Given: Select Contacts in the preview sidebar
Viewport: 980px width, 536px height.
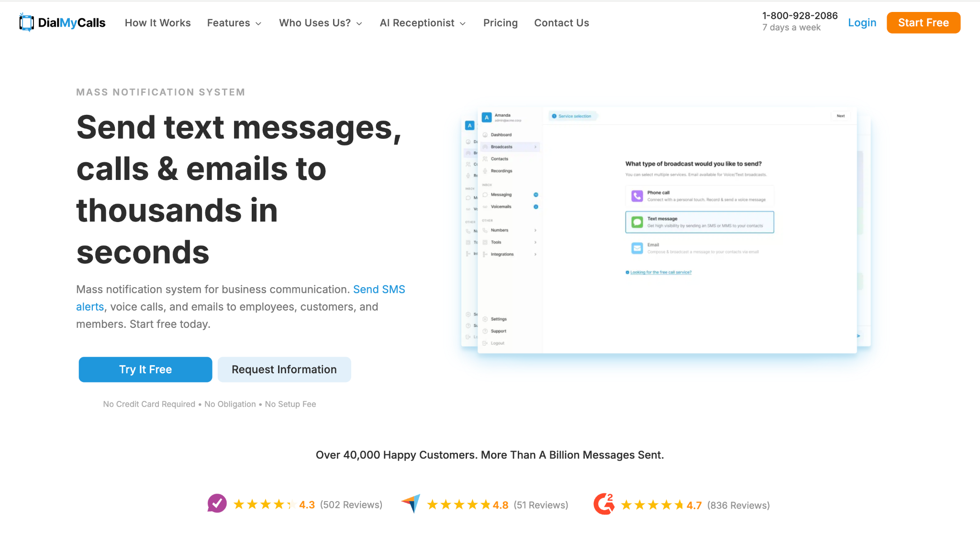Looking at the screenshot, I should point(500,159).
